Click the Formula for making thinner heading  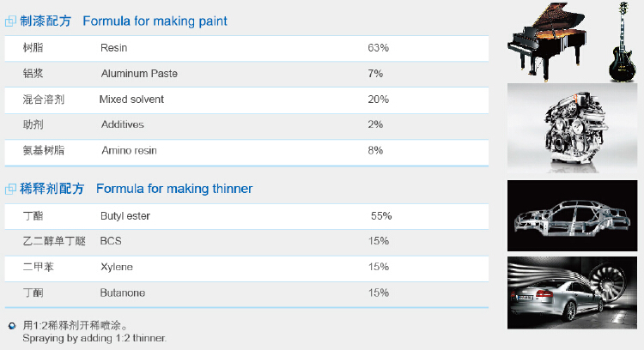pos(174,189)
